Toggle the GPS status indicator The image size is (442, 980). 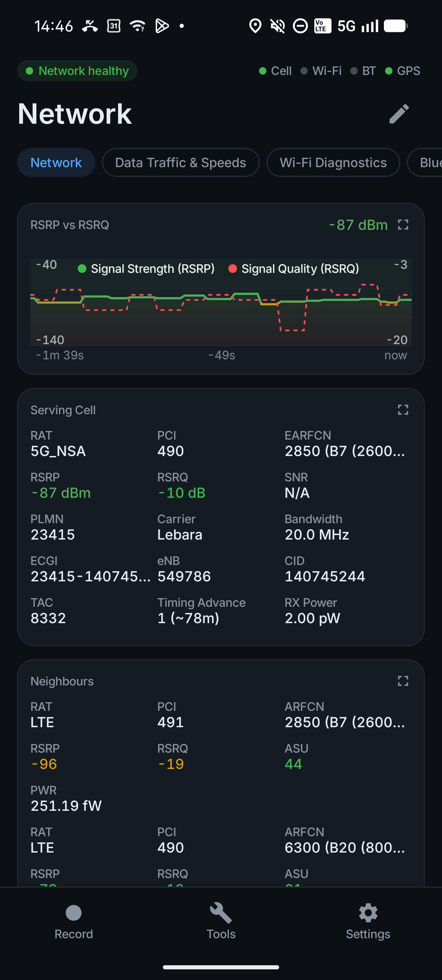click(403, 71)
